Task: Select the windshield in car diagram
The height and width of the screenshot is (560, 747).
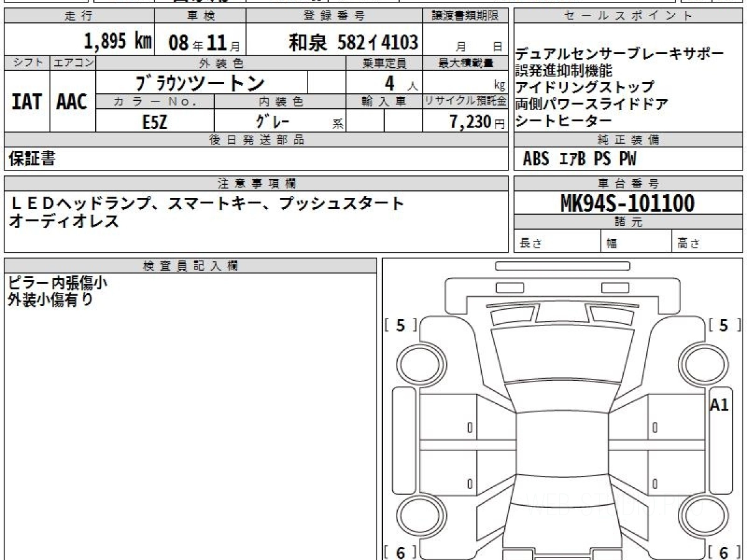Action: point(562,398)
